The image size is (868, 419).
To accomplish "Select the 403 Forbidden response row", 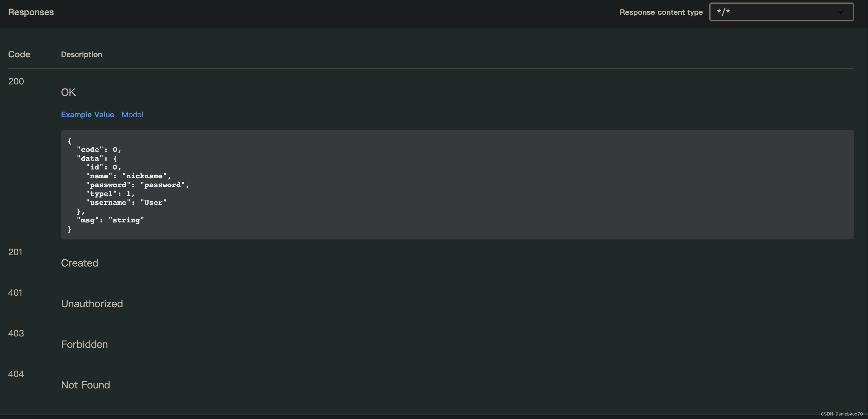I will tap(16, 333).
